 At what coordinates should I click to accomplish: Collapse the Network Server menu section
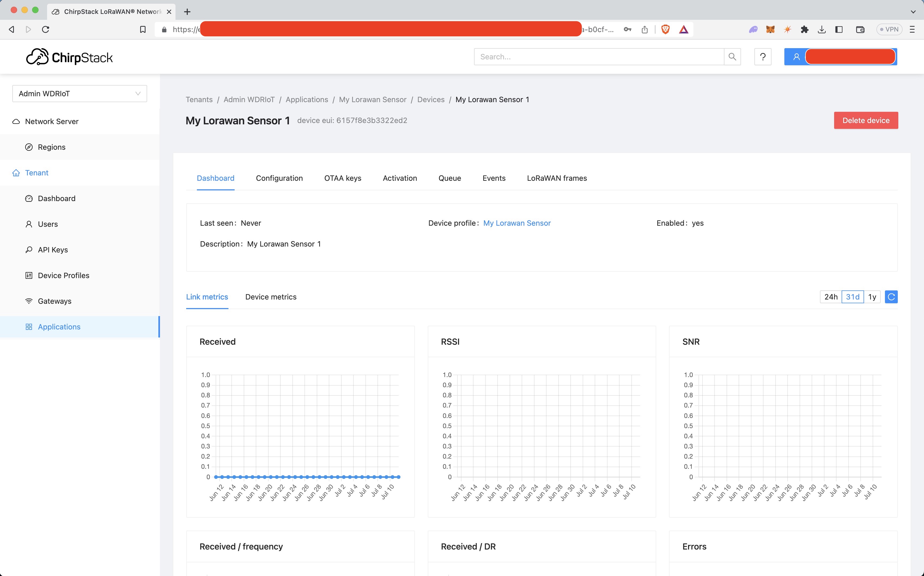(x=51, y=121)
